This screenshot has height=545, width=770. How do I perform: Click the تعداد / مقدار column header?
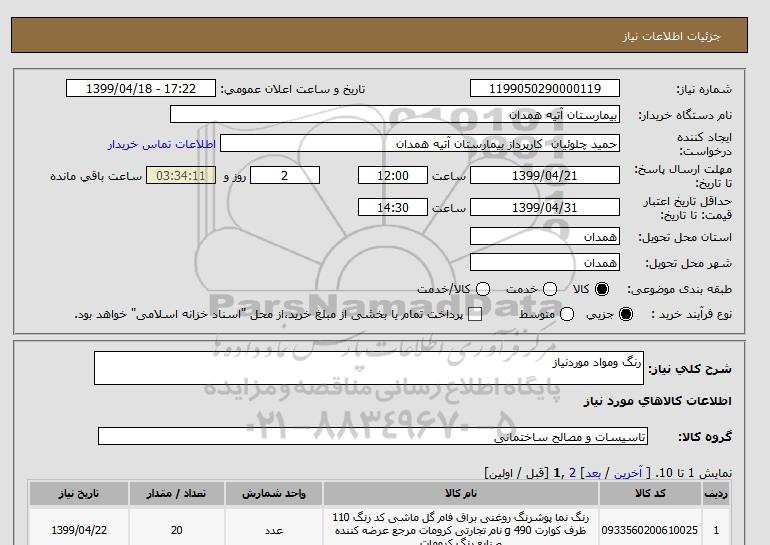click(x=177, y=493)
